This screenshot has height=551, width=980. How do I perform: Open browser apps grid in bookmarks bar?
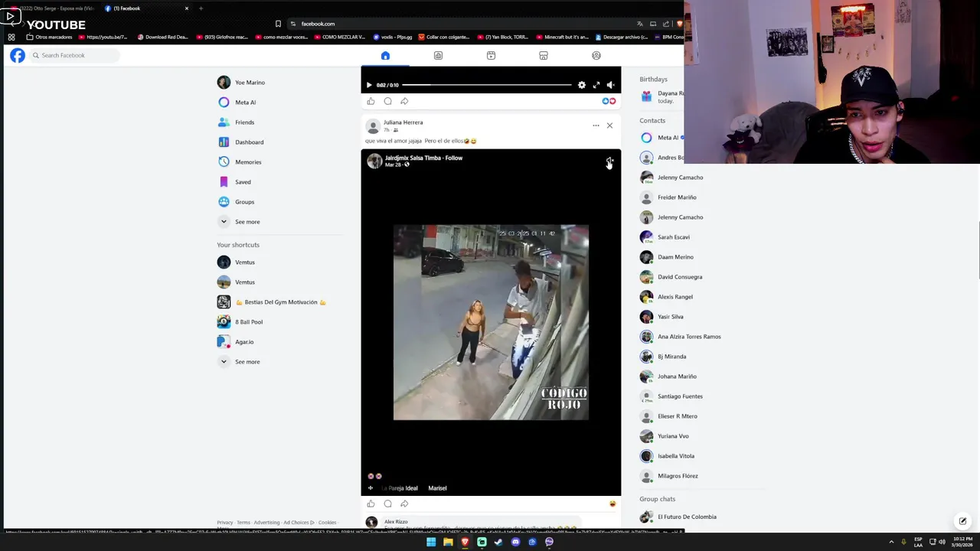[11, 37]
